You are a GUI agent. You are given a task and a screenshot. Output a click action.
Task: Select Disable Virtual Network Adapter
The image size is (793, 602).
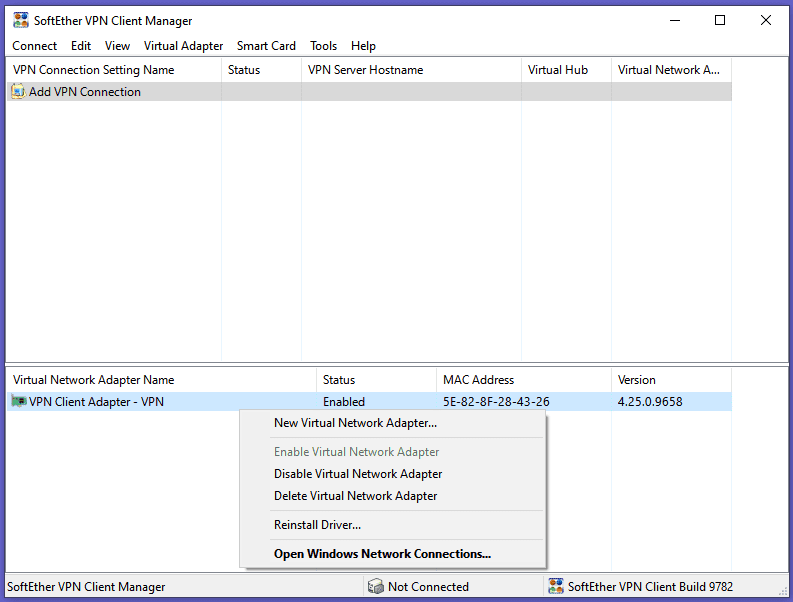pyautogui.click(x=393, y=474)
